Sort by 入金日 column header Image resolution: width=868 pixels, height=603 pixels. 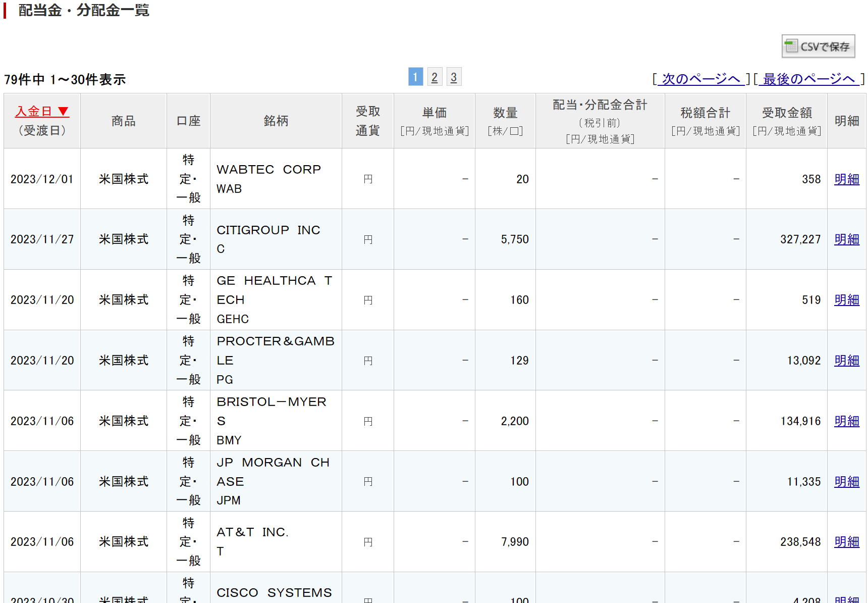(42, 112)
